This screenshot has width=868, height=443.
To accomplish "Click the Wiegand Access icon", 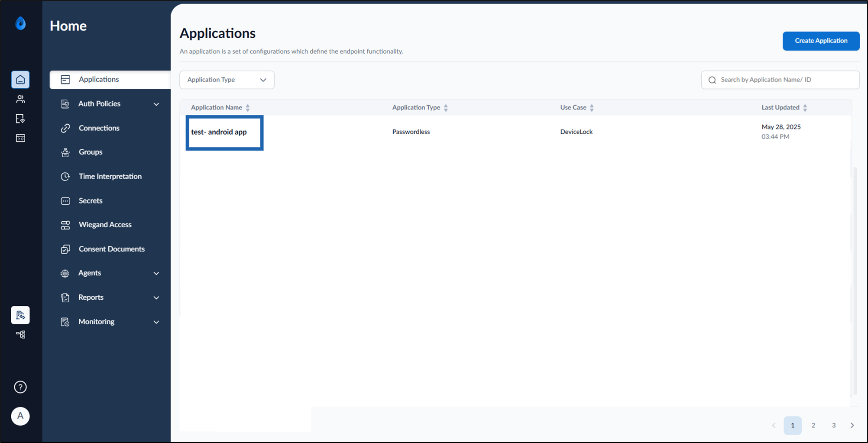I will pyautogui.click(x=65, y=225).
